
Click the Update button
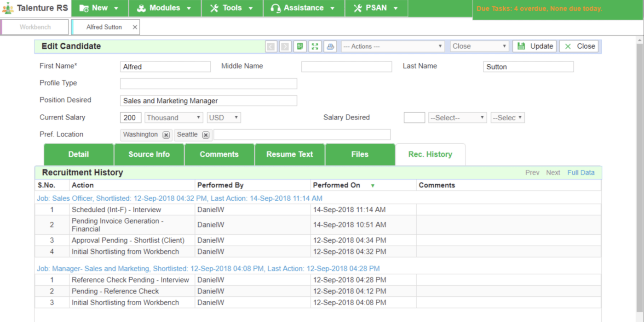(535, 46)
